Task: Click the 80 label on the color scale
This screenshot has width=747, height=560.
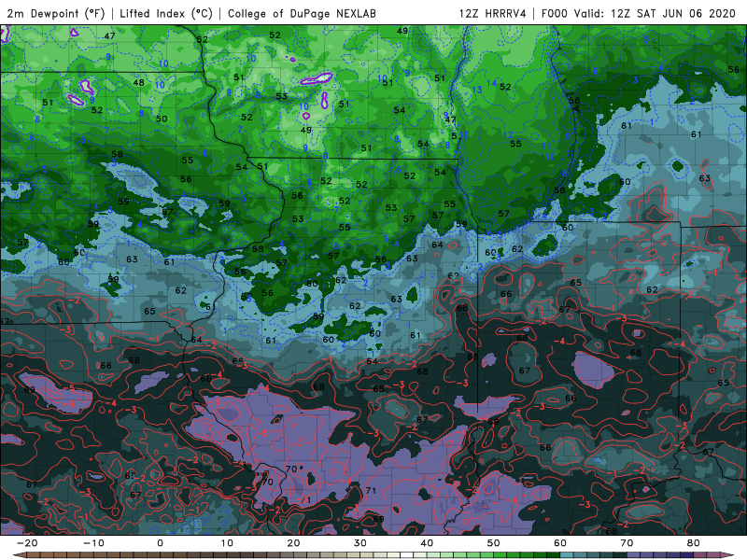Action: pos(694,543)
